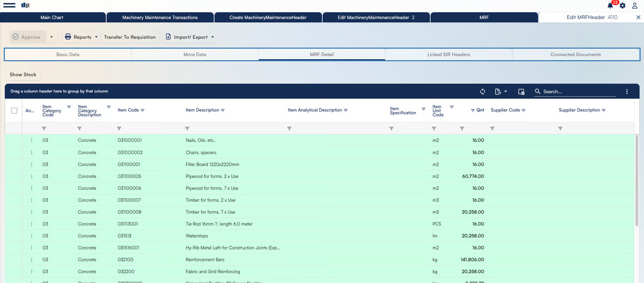Open the column chooser icon
This screenshot has width=644, height=283.
click(521, 92)
